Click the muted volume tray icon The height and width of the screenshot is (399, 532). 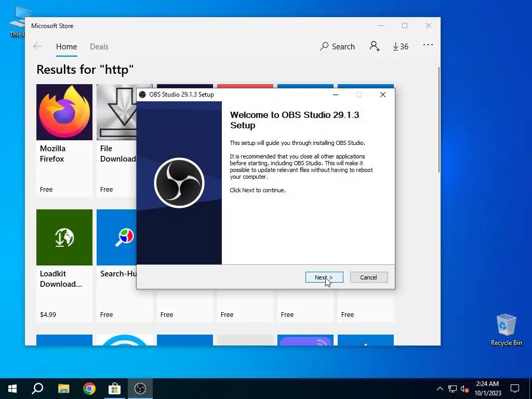coord(465,389)
